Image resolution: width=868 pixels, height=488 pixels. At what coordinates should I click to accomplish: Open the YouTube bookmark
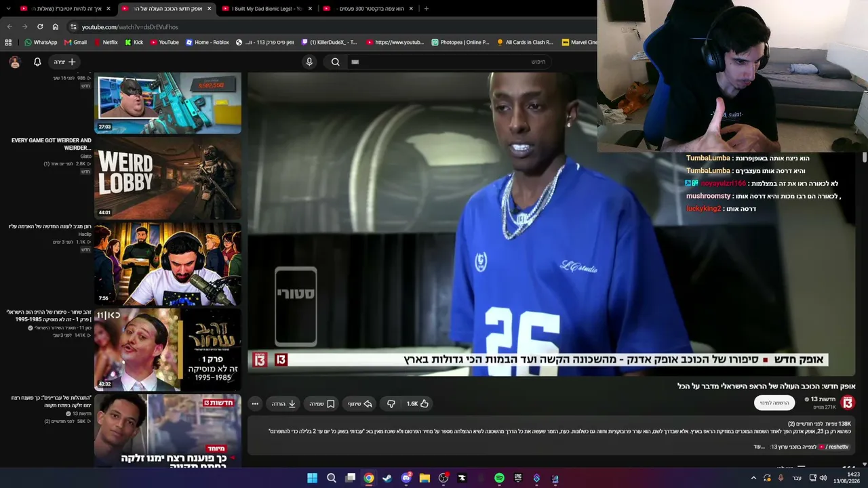click(164, 42)
